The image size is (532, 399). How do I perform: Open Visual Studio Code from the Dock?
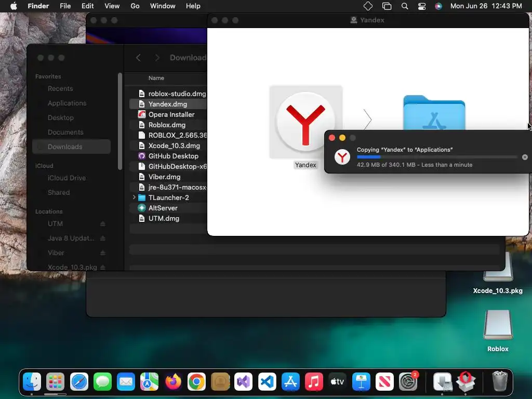267,382
